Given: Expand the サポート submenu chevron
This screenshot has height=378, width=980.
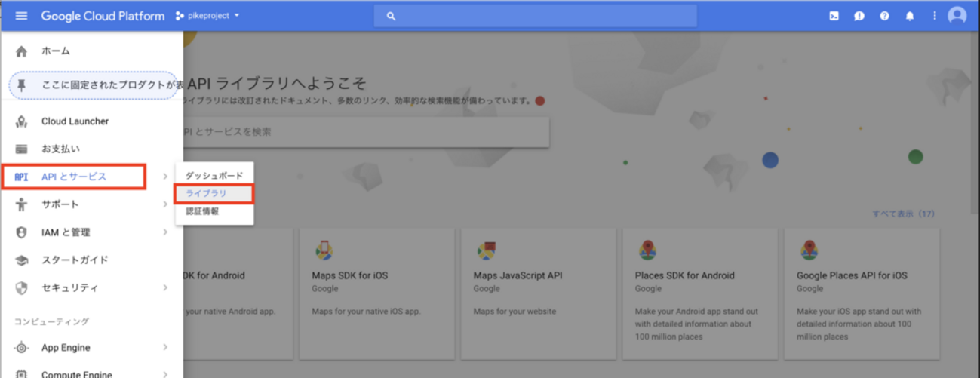Looking at the screenshot, I should point(165,204).
